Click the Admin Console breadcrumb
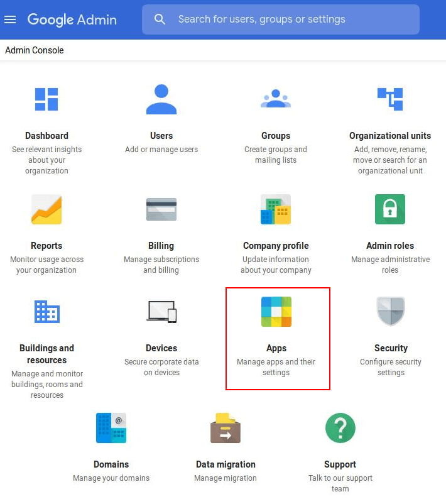Viewport: 446px width, 504px height. pyautogui.click(x=35, y=50)
